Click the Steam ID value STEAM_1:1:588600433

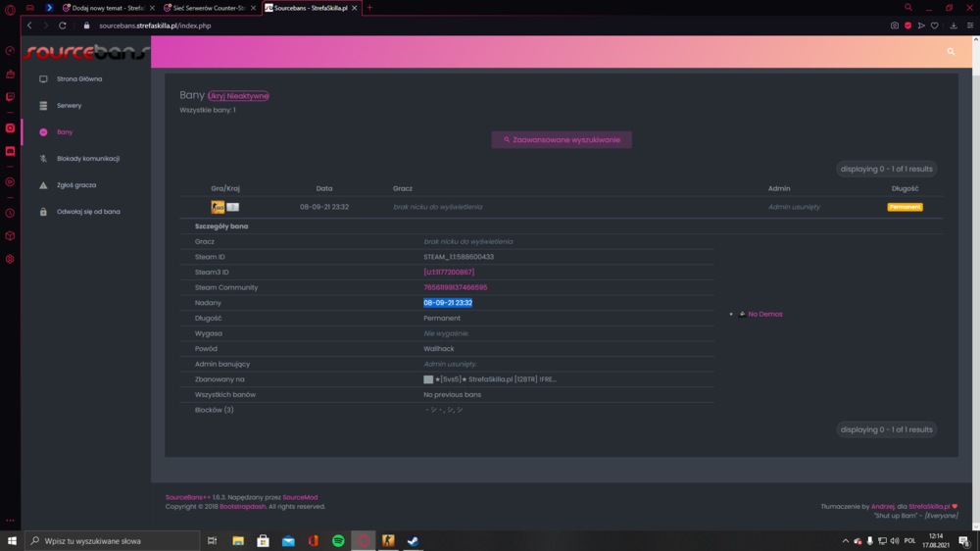click(458, 257)
